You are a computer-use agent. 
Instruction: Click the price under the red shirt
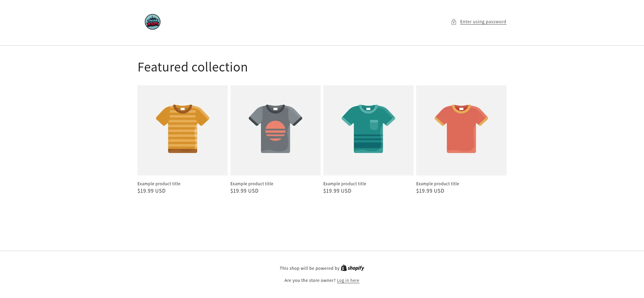[430, 191]
